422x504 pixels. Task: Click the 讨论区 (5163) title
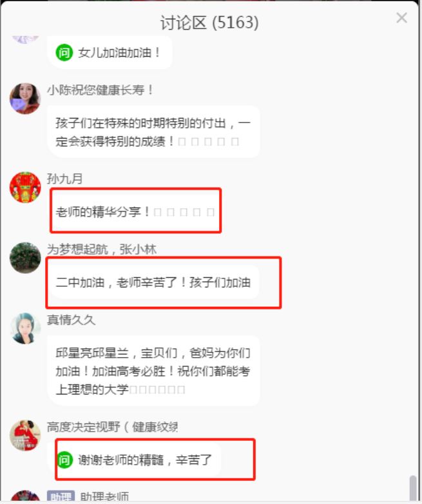click(x=209, y=23)
